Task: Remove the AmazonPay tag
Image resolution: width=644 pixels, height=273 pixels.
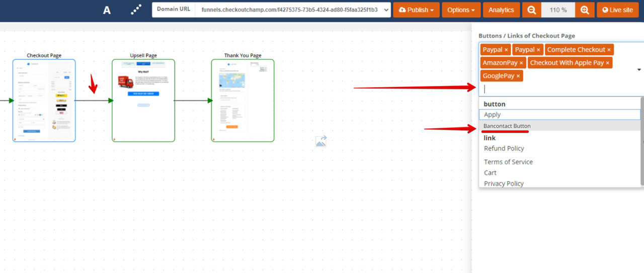Action: coord(521,63)
